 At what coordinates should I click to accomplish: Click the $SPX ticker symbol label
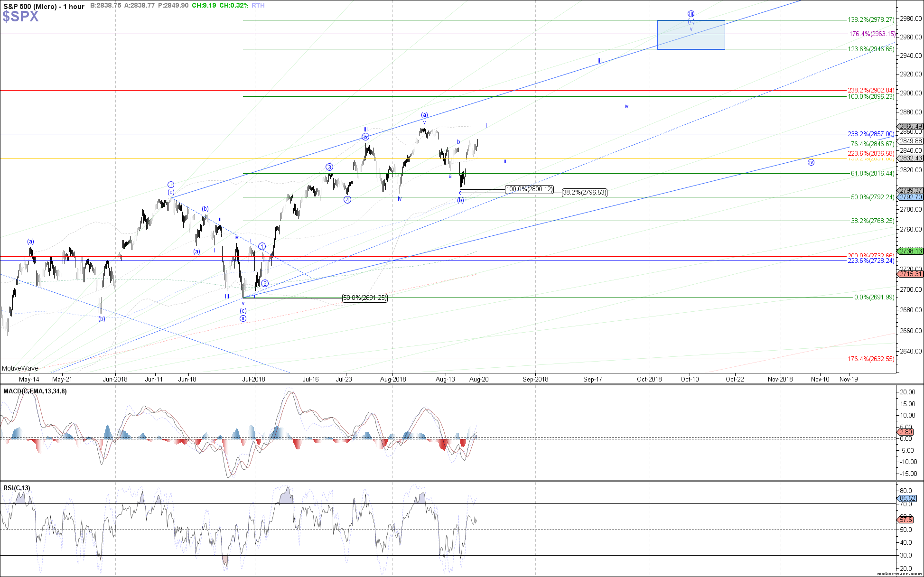coord(20,17)
